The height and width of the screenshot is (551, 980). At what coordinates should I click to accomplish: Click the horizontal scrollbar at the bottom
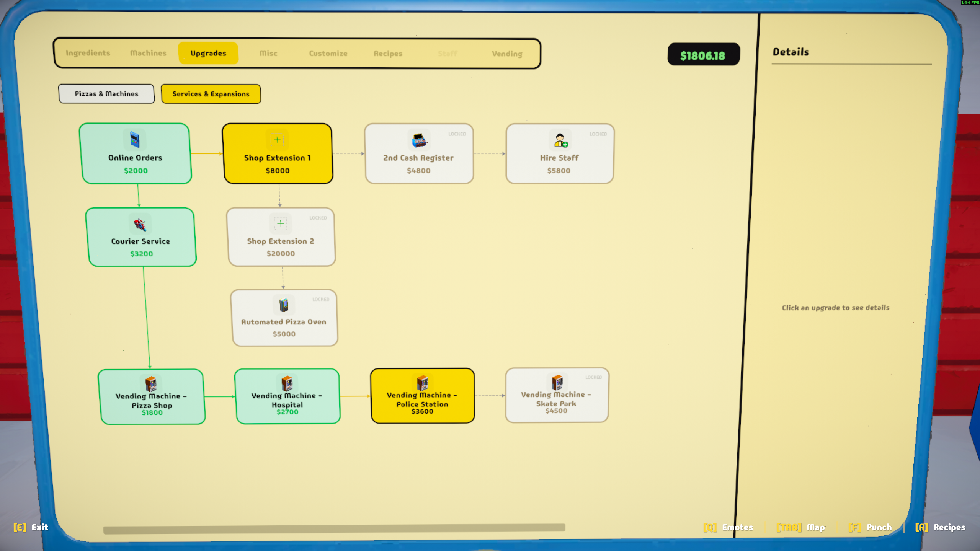point(334,528)
